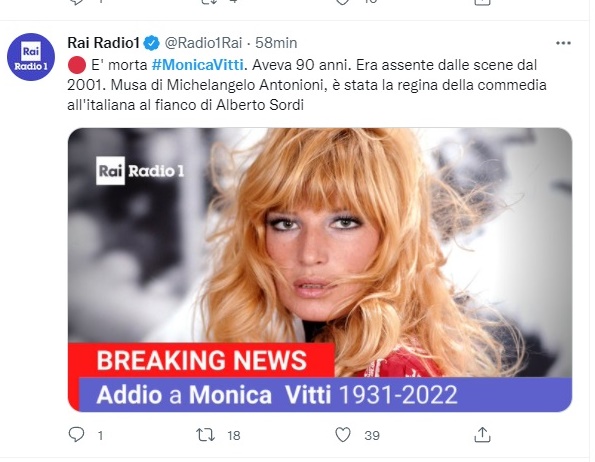The image size is (595, 462).
Task: Click the like count 39
Action: pos(372,436)
